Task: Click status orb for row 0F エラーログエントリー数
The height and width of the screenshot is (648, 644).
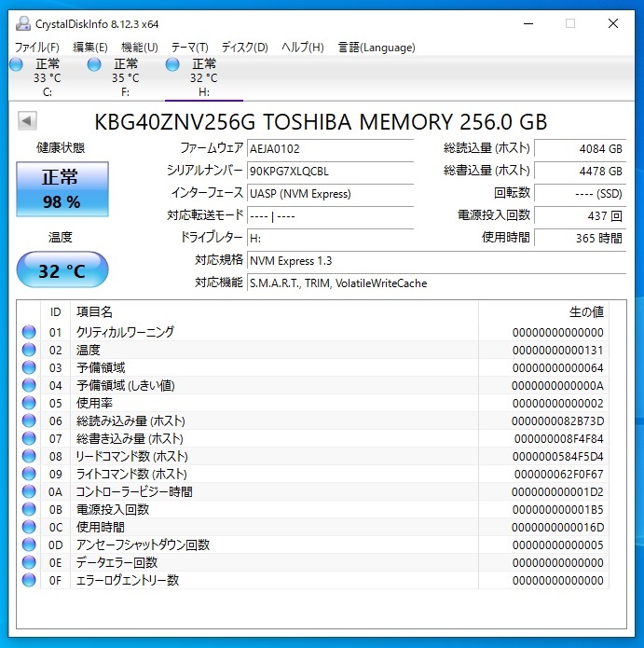Action: 29,580
